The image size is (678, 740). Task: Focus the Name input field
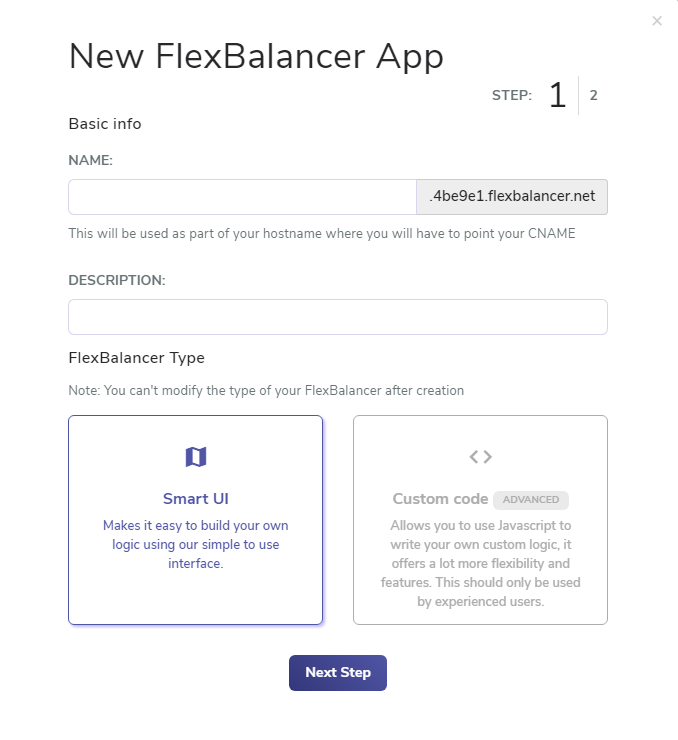pos(243,197)
